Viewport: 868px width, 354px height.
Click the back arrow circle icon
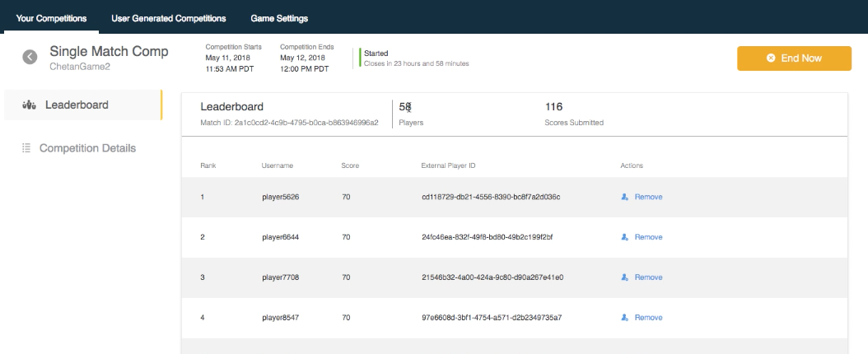click(30, 57)
